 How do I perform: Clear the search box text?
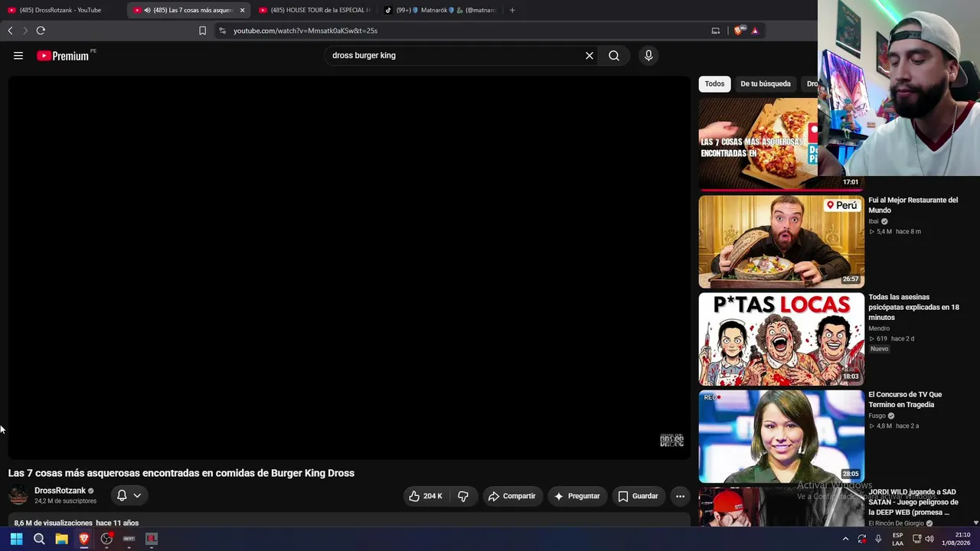pos(590,55)
